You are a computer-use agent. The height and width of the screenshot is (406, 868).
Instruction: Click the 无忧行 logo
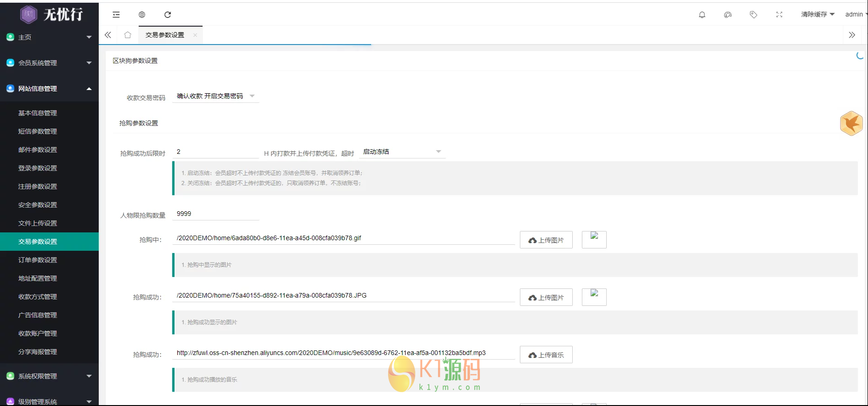point(51,14)
